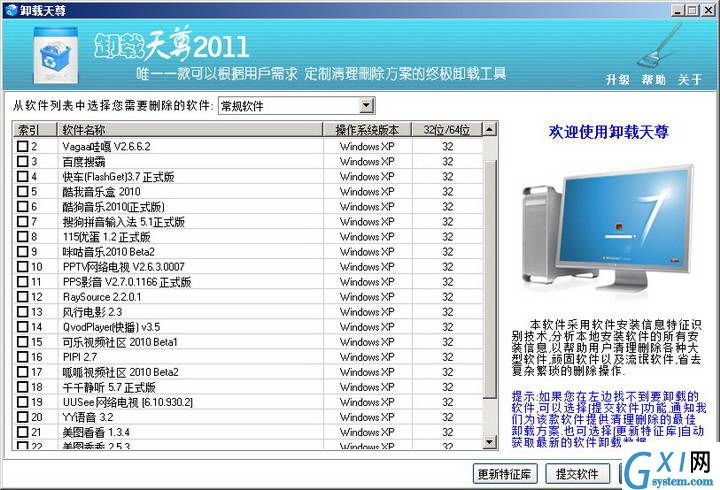Screen dimensions: 720x490
Task: Check the box for PIPI 2.7
Action: (x=22, y=357)
